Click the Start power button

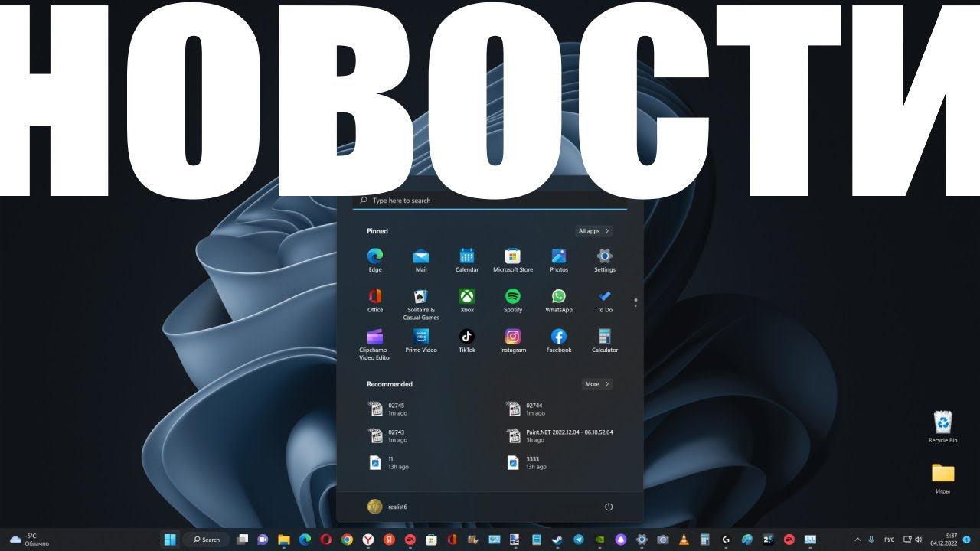pos(609,507)
